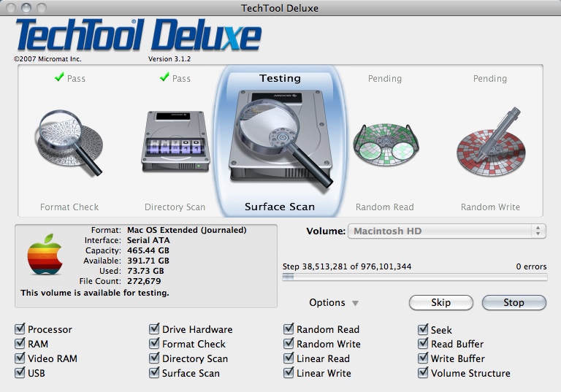The height and width of the screenshot is (392, 561).
Task: Click the 'Directory Scan' caption under icon
Action: (x=175, y=207)
